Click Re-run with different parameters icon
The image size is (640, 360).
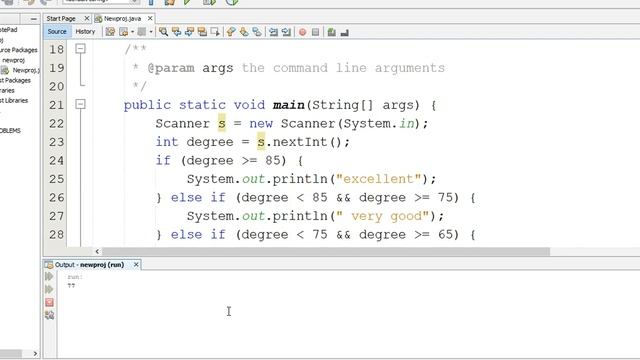tap(49, 289)
